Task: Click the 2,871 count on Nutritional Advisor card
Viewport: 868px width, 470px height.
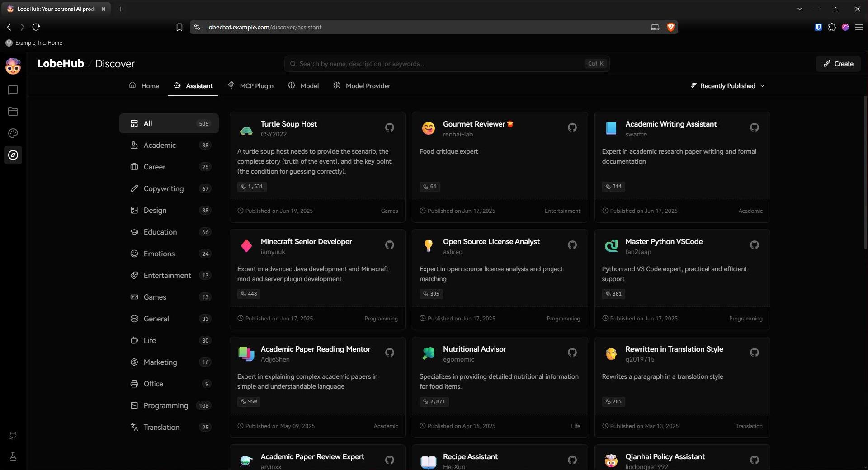Action: (x=434, y=401)
